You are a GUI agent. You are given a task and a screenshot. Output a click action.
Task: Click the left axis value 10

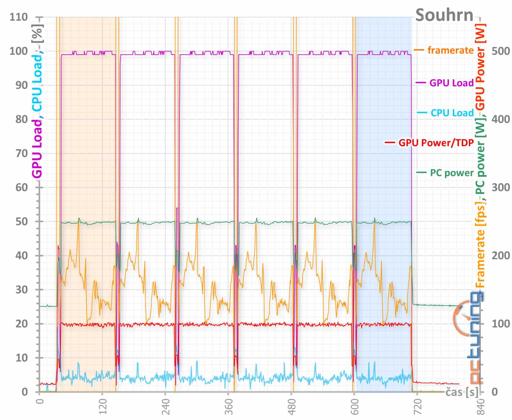pyautogui.click(x=22, y=358)
